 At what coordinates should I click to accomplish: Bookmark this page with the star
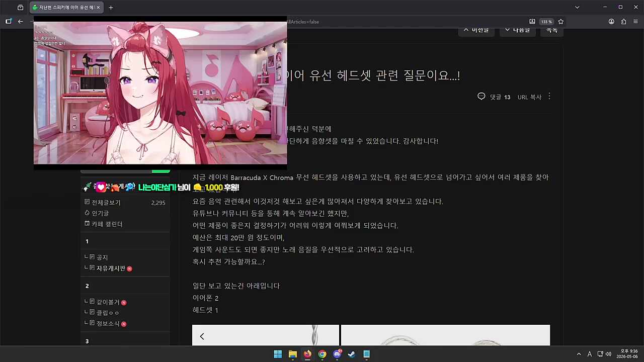pyautogui.click(x=560, y=22)
